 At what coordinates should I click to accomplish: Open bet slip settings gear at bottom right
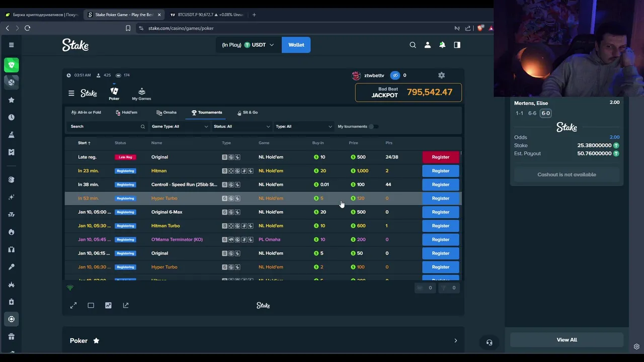click(636, 346)
